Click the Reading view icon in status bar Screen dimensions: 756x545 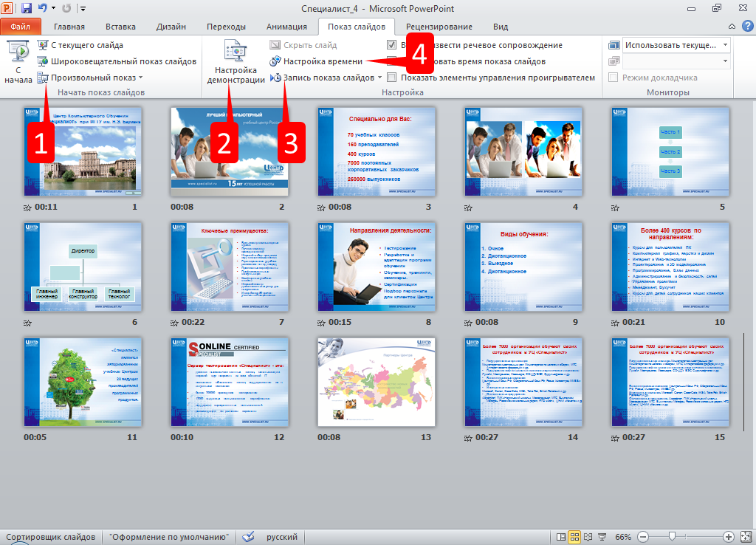(590, 537)
